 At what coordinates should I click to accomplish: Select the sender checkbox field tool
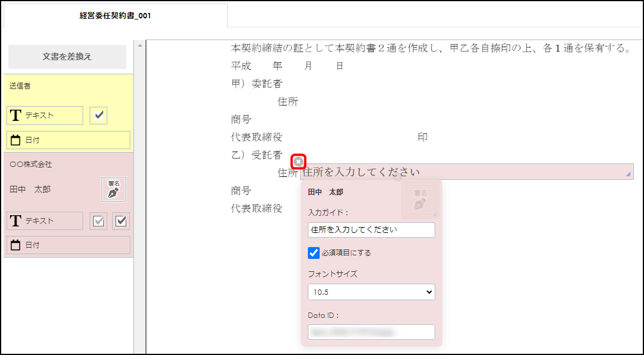pos(98,115)
